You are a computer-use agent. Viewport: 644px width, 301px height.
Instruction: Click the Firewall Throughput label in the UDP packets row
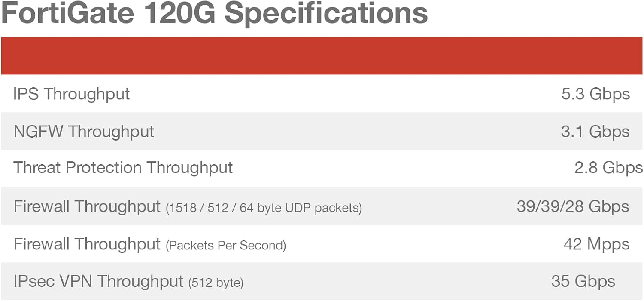87,206
